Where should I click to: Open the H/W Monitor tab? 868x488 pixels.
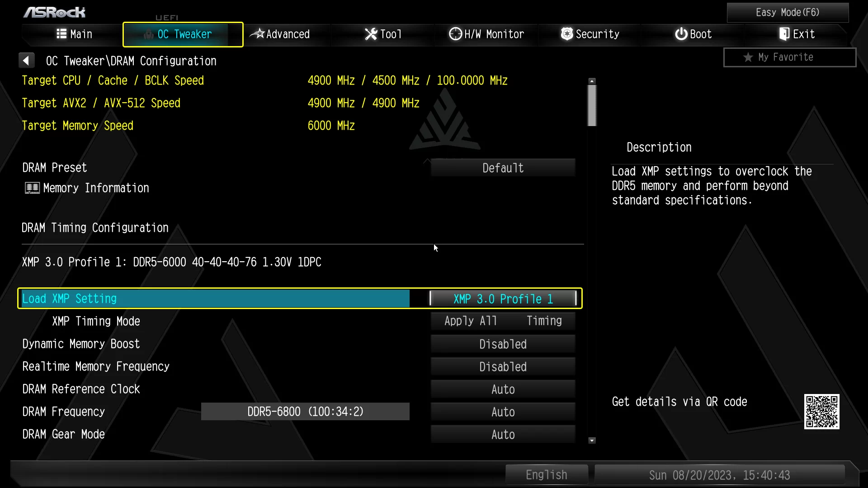[x=486, y=34]
